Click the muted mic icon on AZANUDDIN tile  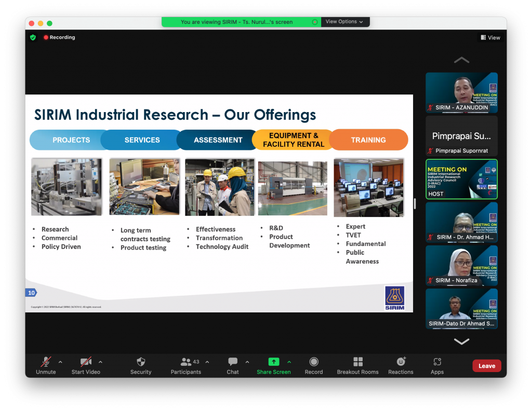pyautogui.click(x=430, y=108)
